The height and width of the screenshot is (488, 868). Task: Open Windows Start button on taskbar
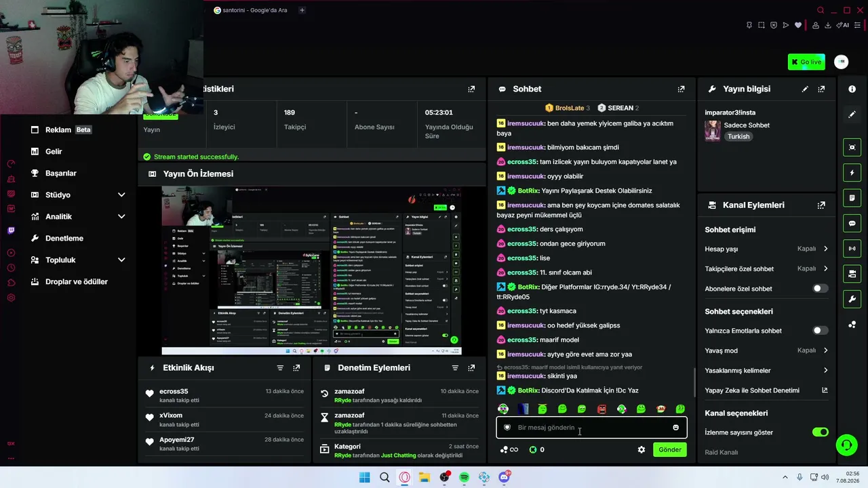point(364,477)
